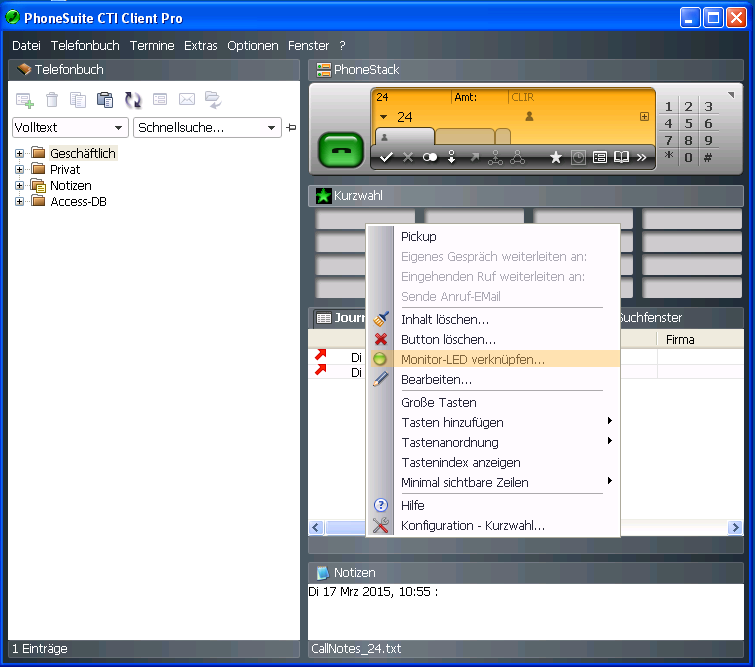Click the call list icon in PhoneStack

click(x=600, y=157)
